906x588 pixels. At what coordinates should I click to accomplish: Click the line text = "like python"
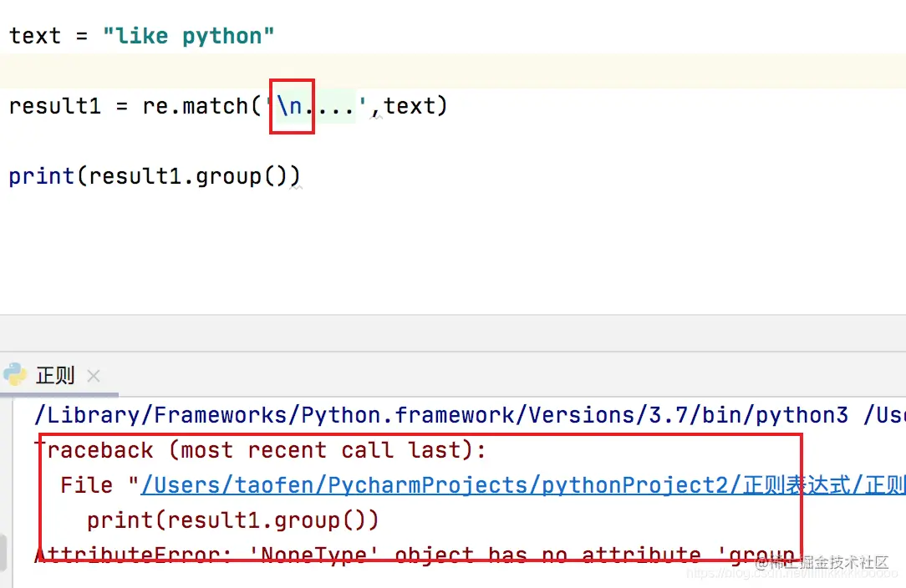(x=141, y=36)
